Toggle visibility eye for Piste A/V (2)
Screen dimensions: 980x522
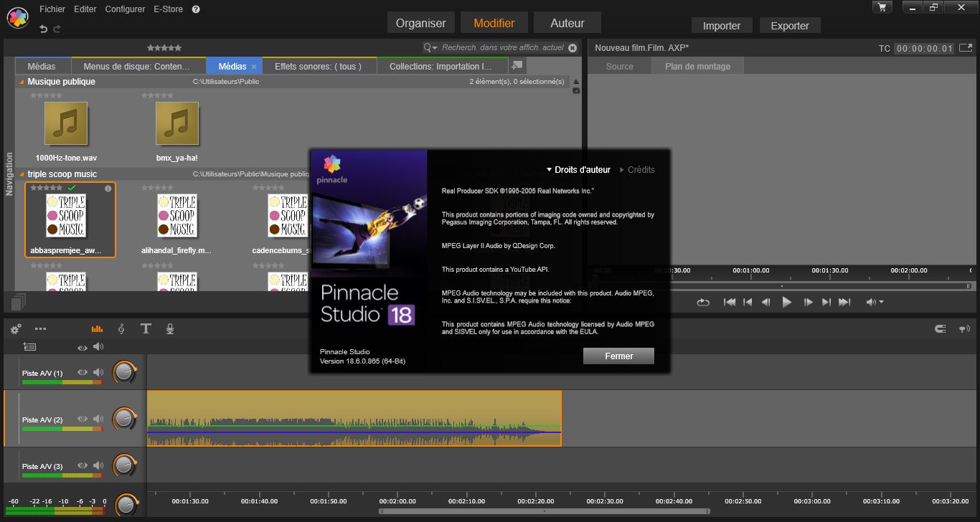click(x=83, y=419)
